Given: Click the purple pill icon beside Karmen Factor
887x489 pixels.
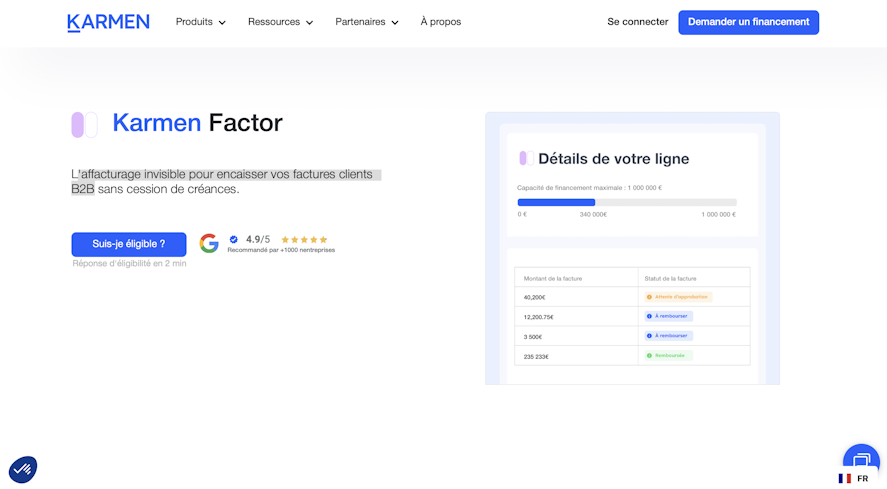Looking at the screenshot, I should pyautogui.click(x=84, y=125).
